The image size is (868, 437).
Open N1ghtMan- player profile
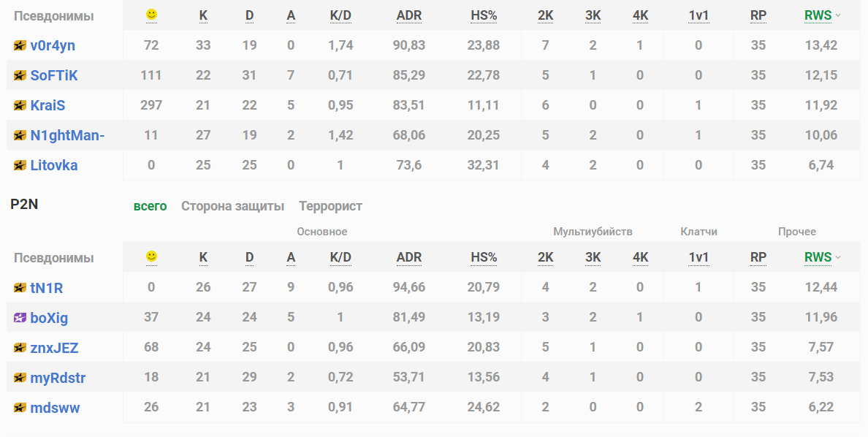coord(67,135)
